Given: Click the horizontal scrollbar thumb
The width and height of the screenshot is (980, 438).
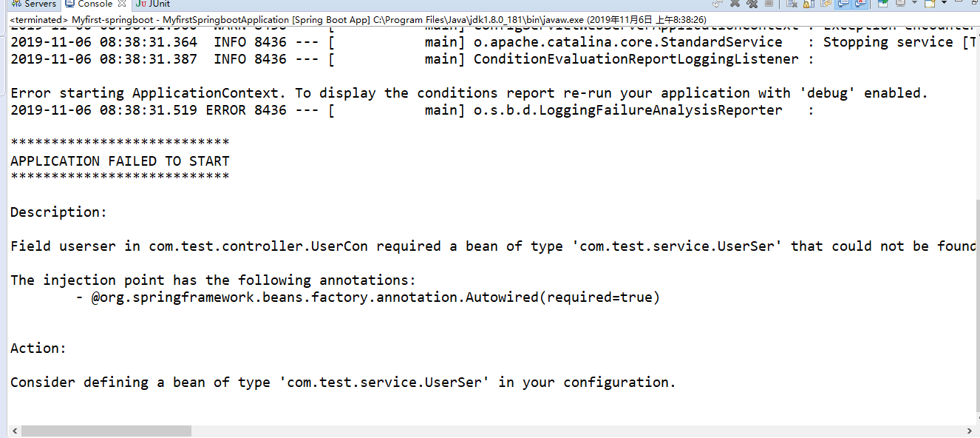Looking at the screenshot, I should [106, 431].
